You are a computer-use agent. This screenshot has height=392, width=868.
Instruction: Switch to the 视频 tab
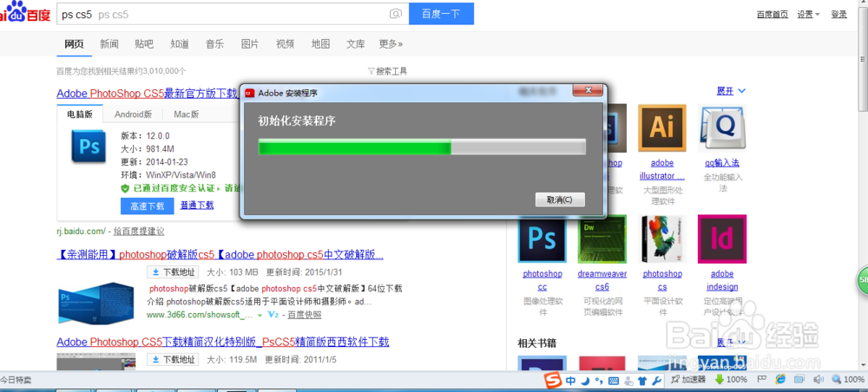[285, 43]
